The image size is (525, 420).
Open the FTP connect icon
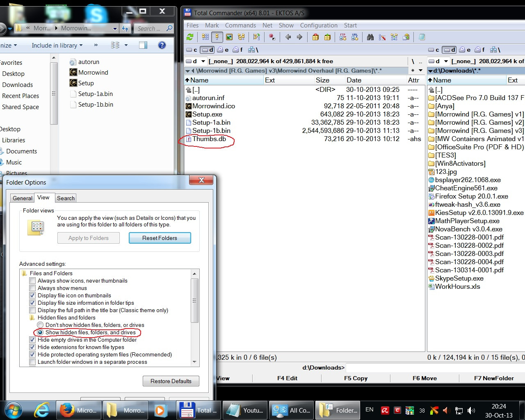point(343,37)
